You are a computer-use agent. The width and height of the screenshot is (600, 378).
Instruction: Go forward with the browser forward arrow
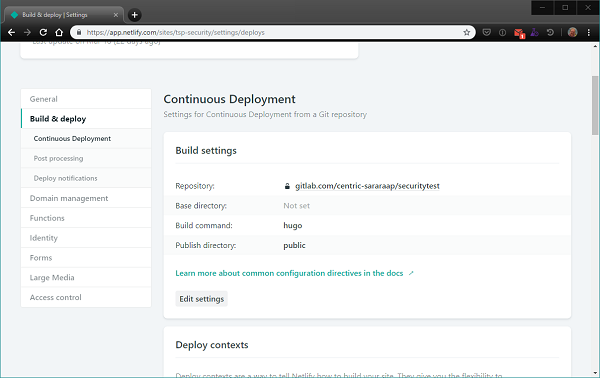(27, 33)
